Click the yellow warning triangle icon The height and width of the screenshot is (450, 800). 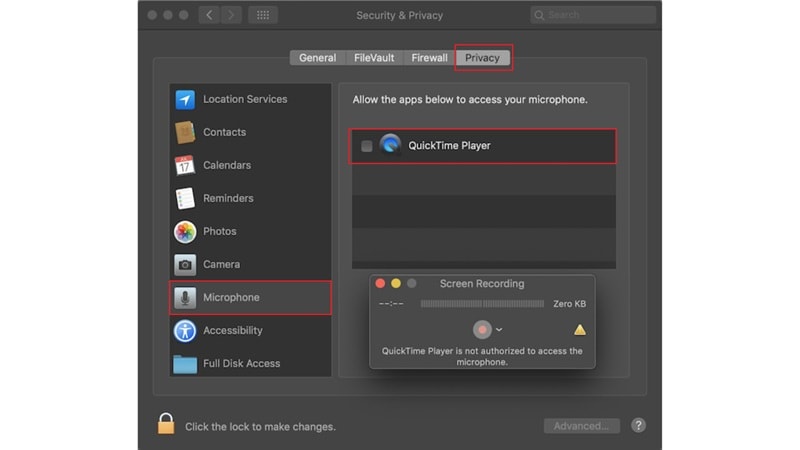pos(580,330)
